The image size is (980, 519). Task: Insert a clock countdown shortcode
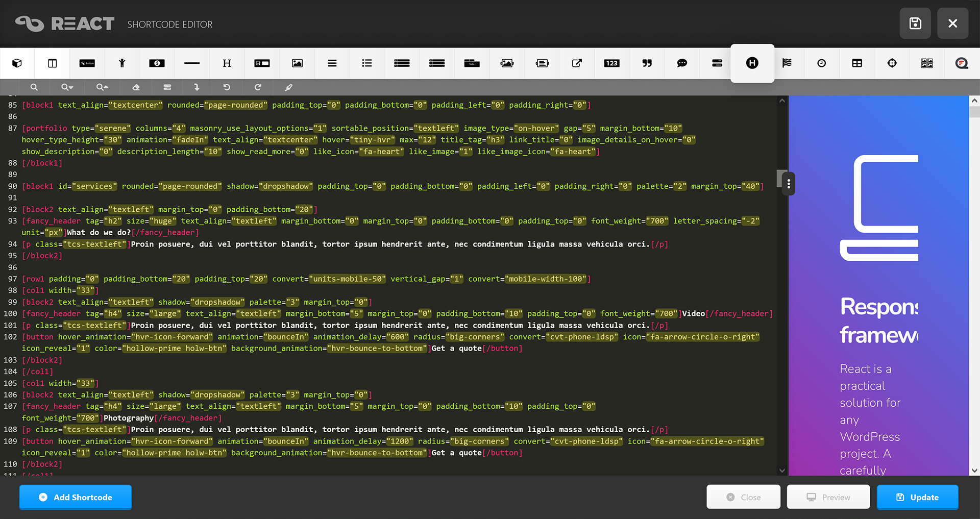[822, 63]
